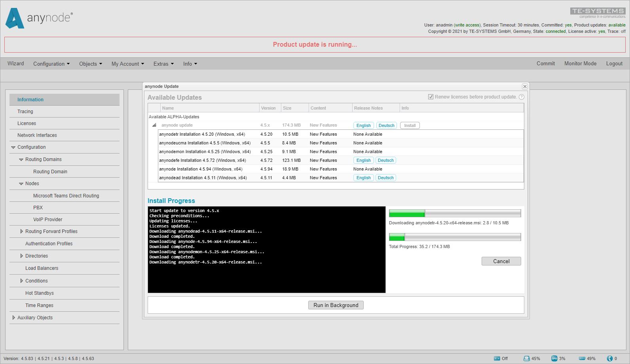The height and width of the screenshot is (364, 630).
Task: Click anynodetr Installation 4.5.20 row
Action: (x=341, y=134)
